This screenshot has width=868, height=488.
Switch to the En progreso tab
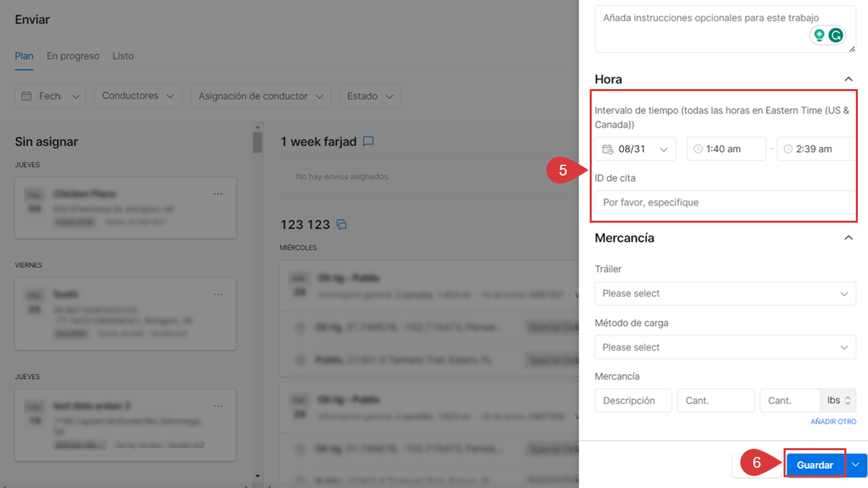[73, 56]
